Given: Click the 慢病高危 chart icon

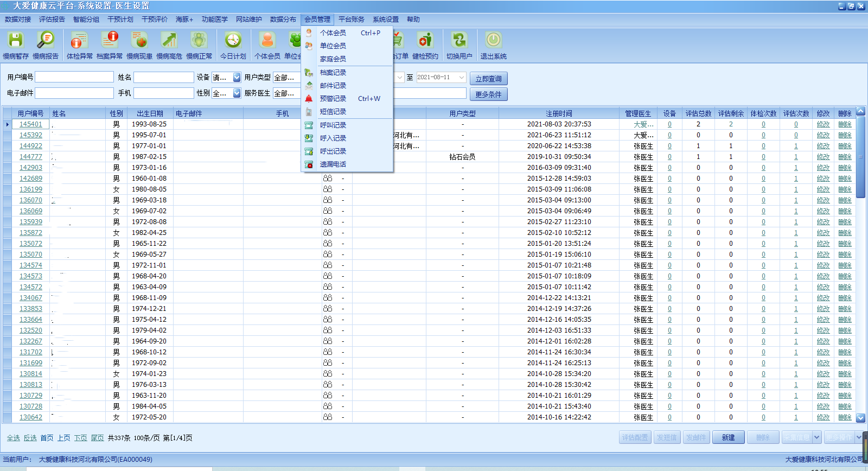Looking at the screenshot, I should [169, 41].
